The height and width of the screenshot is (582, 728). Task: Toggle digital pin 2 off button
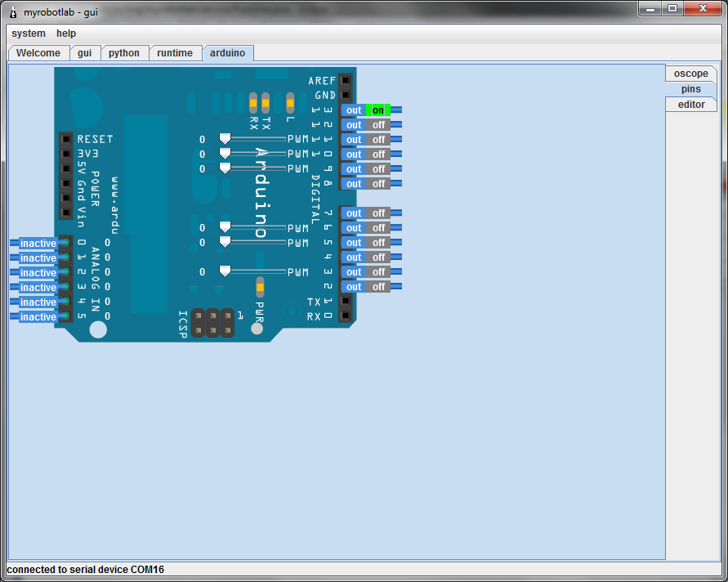[378, 287]
